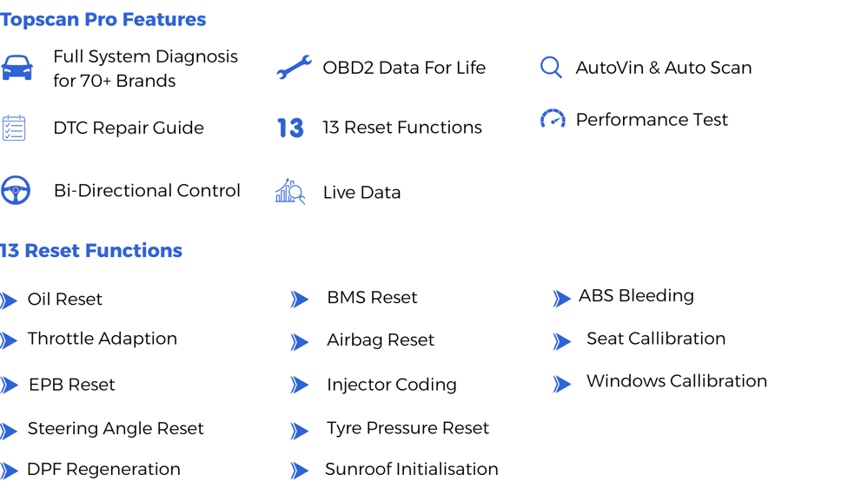Click the magnifying glass icon for AutoVin
This screenshot has width=868, height=488.
coord(551,68)
